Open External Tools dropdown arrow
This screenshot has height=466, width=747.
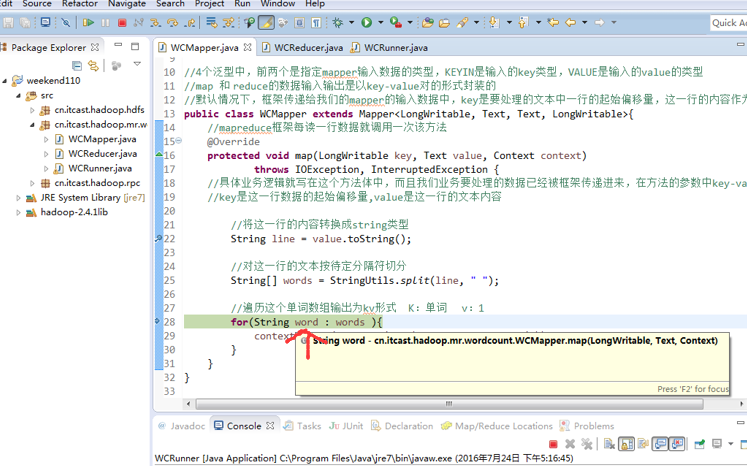click(410, 22)
